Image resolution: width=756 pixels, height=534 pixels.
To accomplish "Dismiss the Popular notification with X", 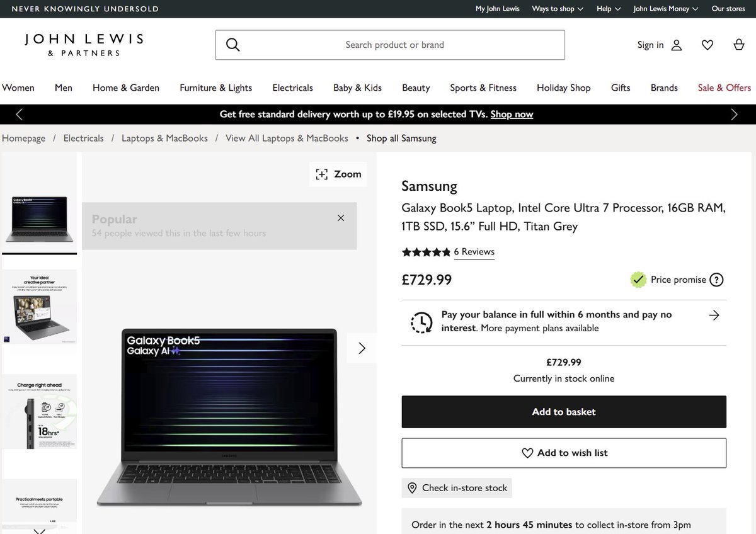I will [x=341, y=218].
